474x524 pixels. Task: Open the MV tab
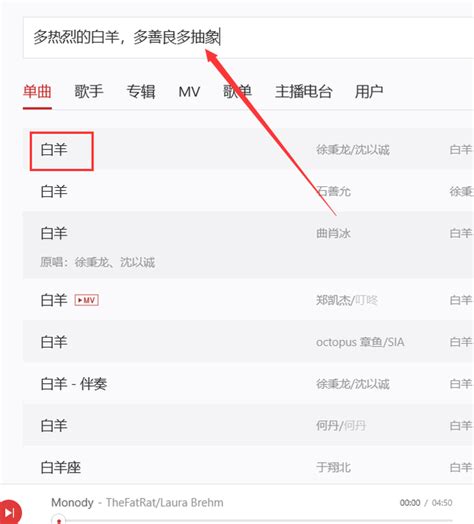tap(189, 91)
